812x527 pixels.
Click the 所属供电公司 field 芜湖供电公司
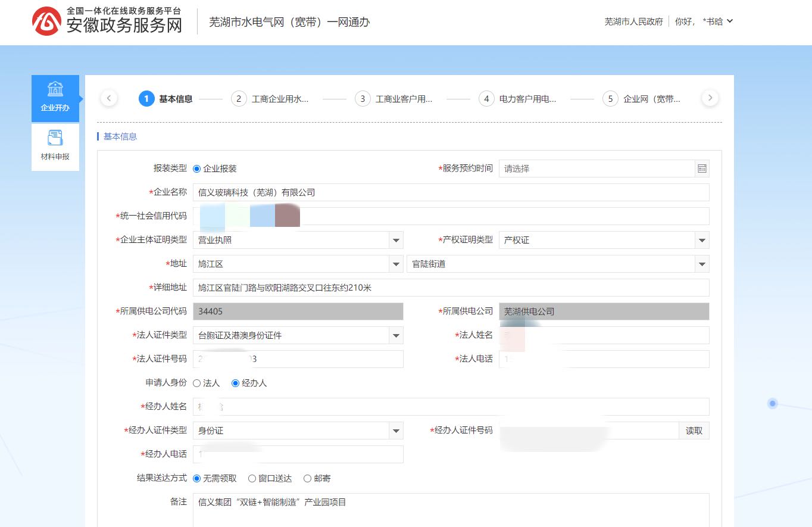point(604,311)
